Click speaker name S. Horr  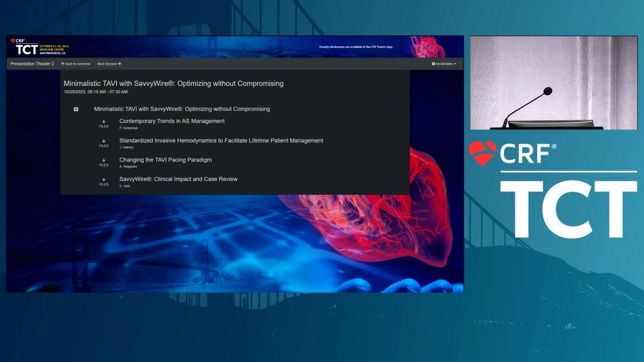[124, 186]
